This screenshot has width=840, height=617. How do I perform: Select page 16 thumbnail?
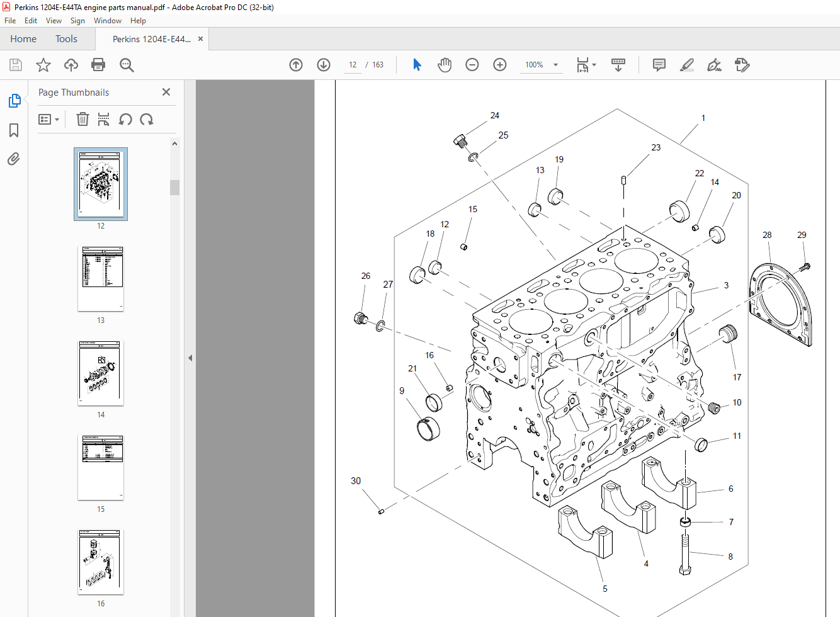point(101,562)
